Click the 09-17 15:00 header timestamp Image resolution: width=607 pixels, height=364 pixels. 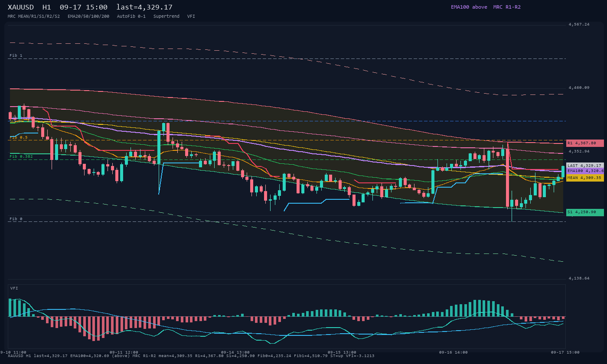pos(84,7)
